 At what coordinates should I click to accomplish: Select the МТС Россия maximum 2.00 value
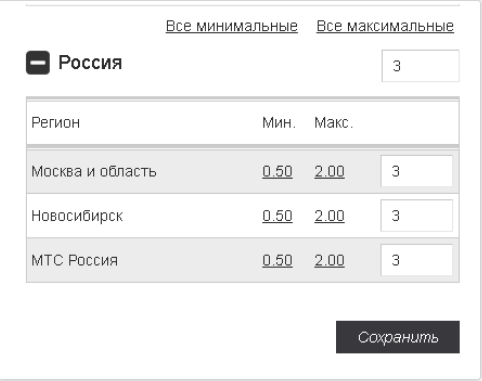(329, 260)
